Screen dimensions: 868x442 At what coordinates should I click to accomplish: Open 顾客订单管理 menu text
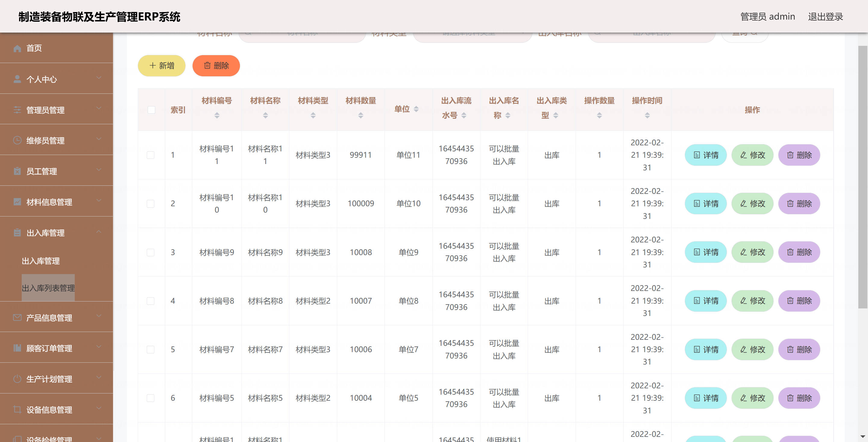pyautogui.click(x=49, y=348)
